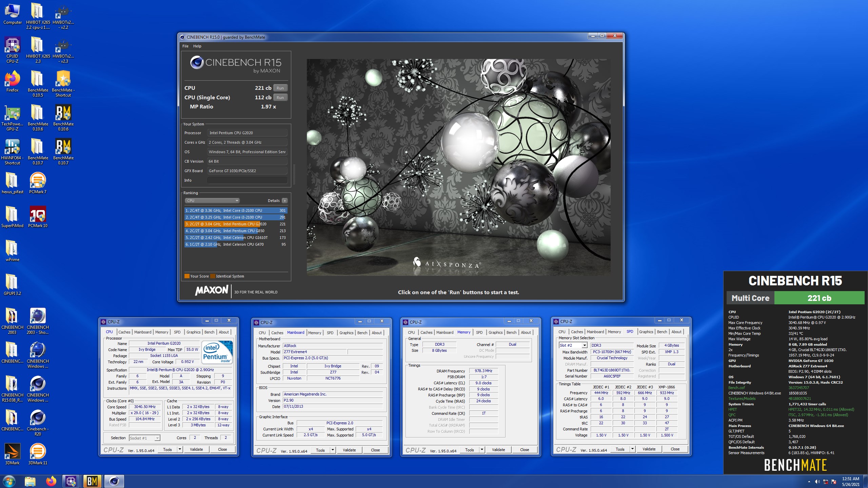Open the GPUPI 3.2 folder icon
868x488 pixels.
(x=13, y=285)
